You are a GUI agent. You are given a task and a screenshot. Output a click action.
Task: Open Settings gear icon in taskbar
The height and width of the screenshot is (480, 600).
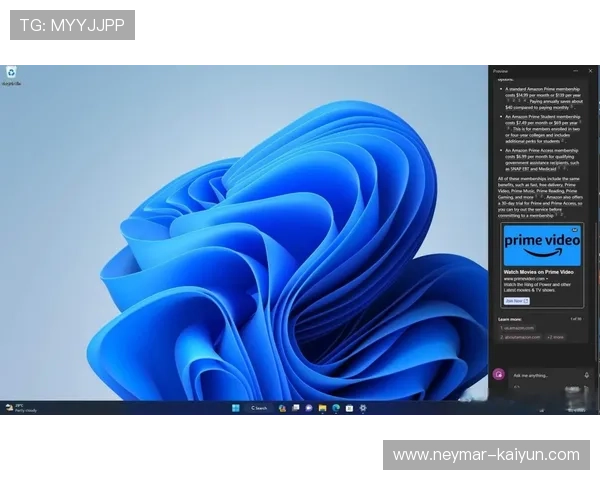362,408
